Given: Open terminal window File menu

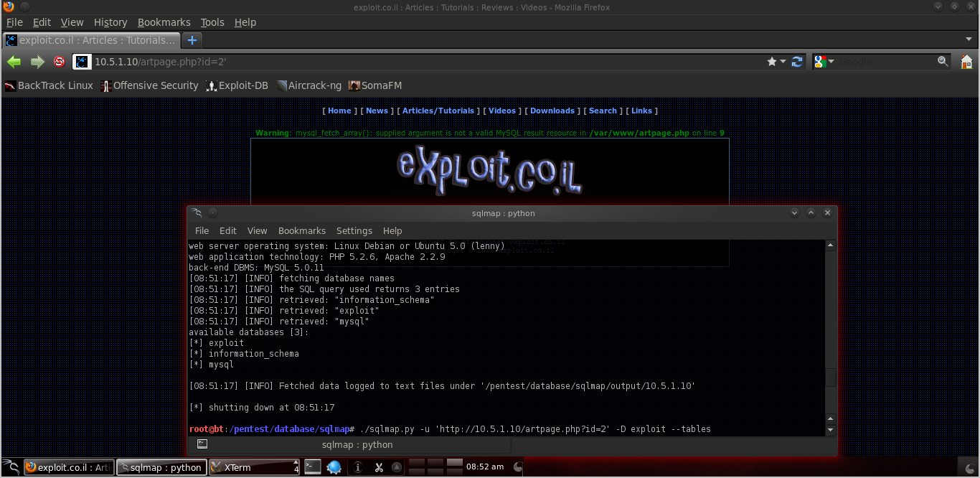Looking at the screenshot, I should [202, 230].
